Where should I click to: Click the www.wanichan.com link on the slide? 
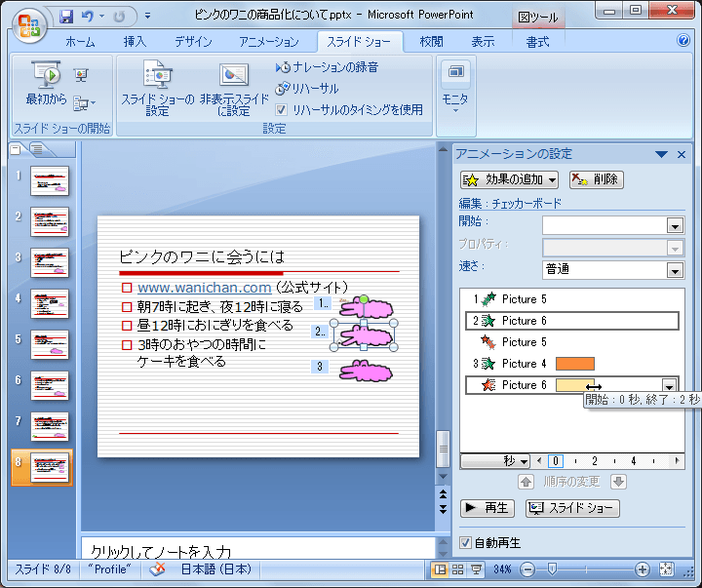click(204, 288)
